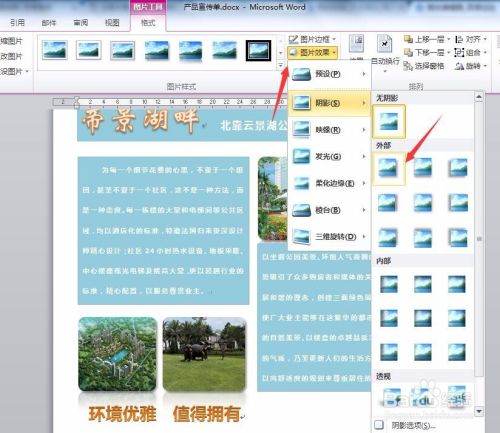Open the 组合 group dropdown
The image size is (500, 433).
[x=470, y=53]
